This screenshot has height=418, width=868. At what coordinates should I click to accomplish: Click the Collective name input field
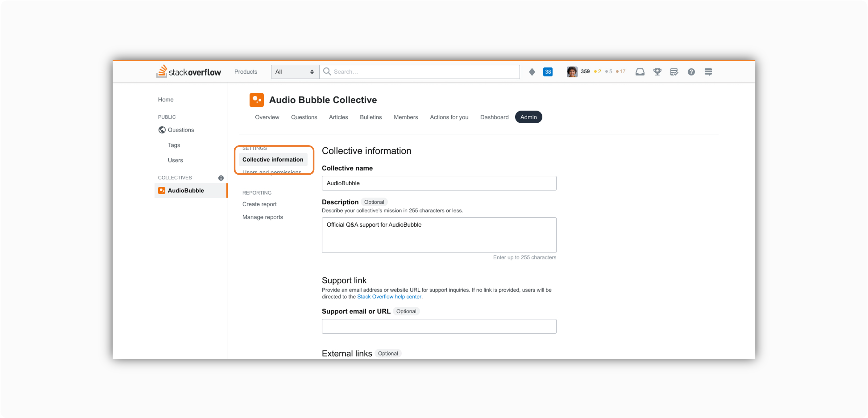(439, 183)
